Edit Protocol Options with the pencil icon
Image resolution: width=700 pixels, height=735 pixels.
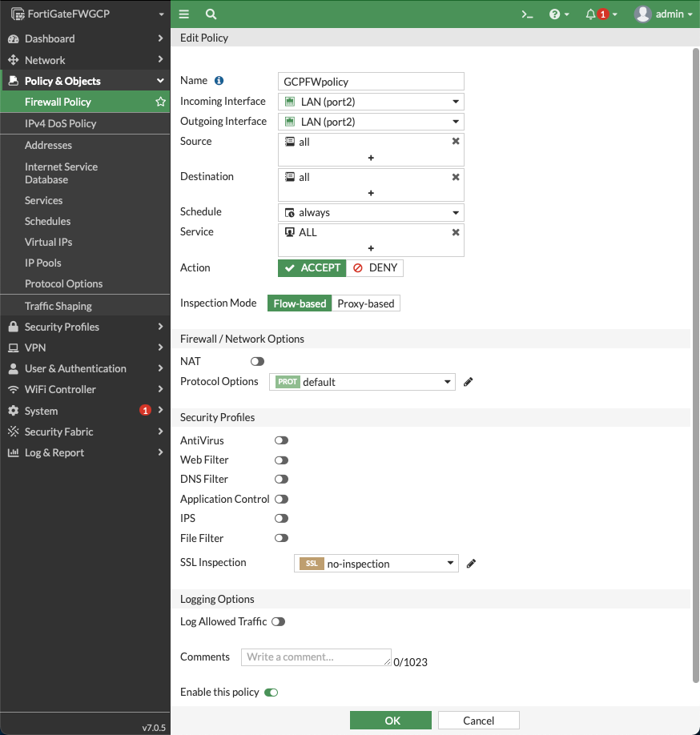[x=468, y=382]
